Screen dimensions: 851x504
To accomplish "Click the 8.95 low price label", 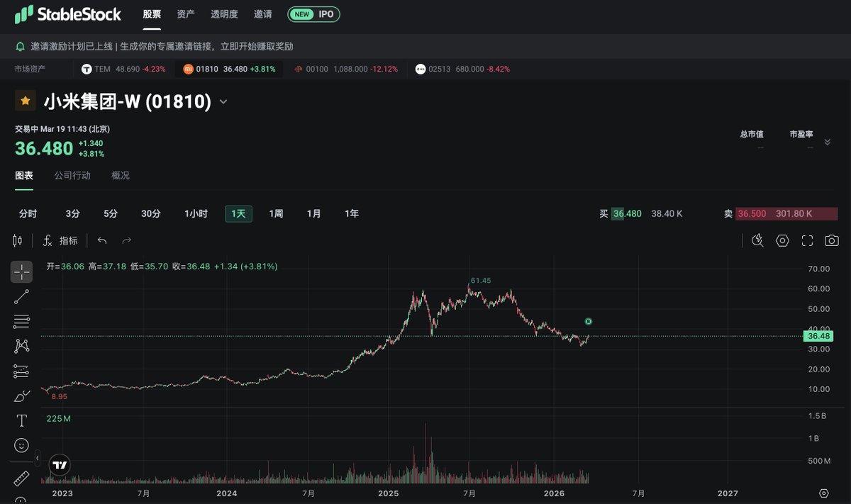I will [x=60, y=397].
